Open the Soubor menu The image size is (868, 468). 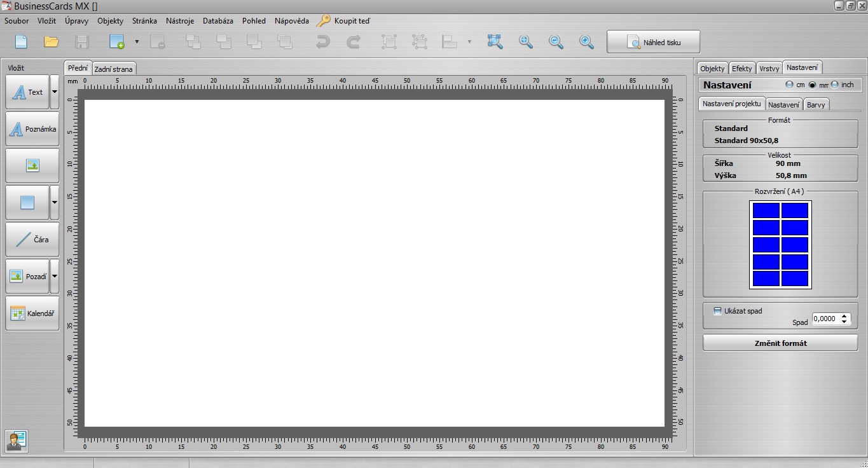(17, 21)
